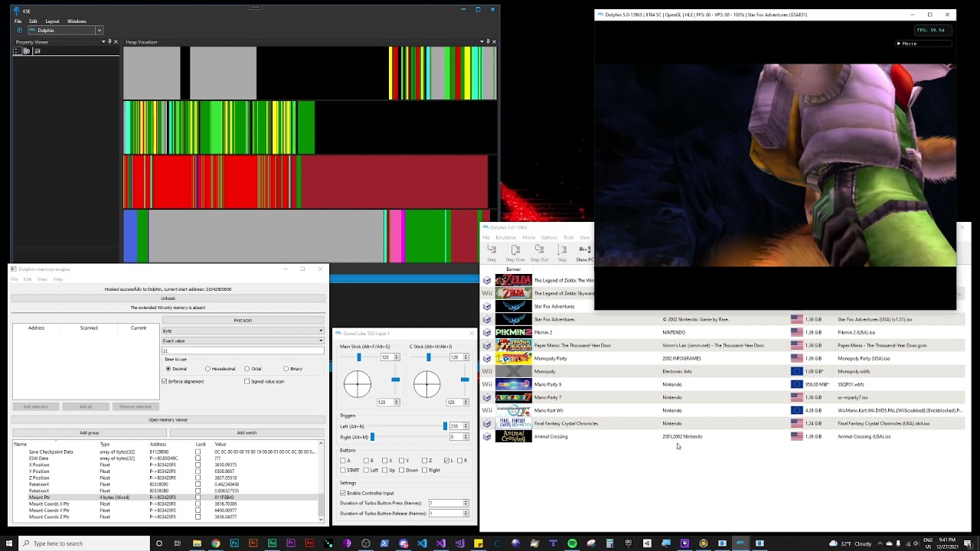
Task: Click the watch list scrollbar down arrow
Action: coord(321,519)
